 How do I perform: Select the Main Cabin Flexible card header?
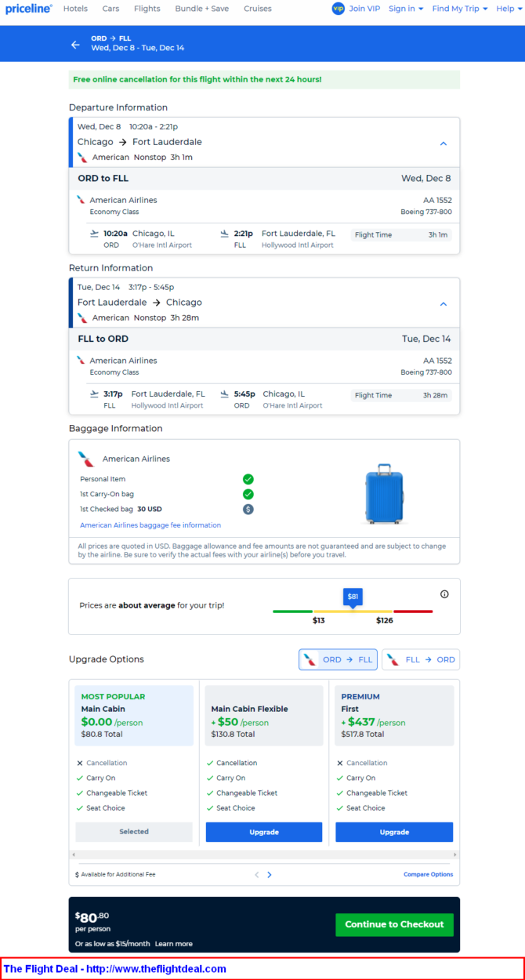tap(264, 715)
